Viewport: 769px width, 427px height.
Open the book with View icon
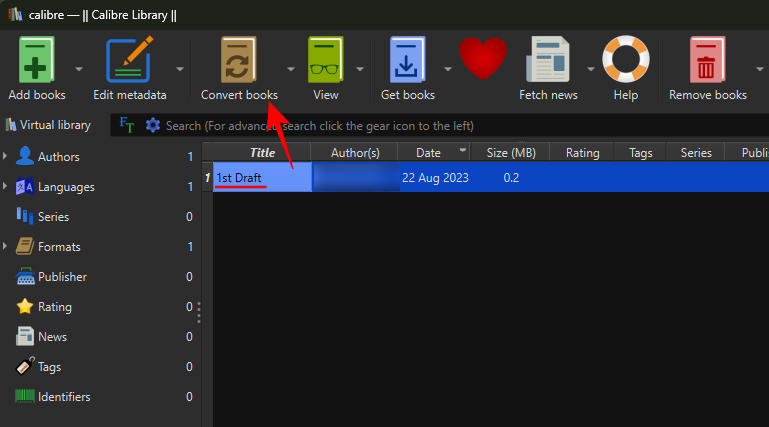tap(326, 60)
